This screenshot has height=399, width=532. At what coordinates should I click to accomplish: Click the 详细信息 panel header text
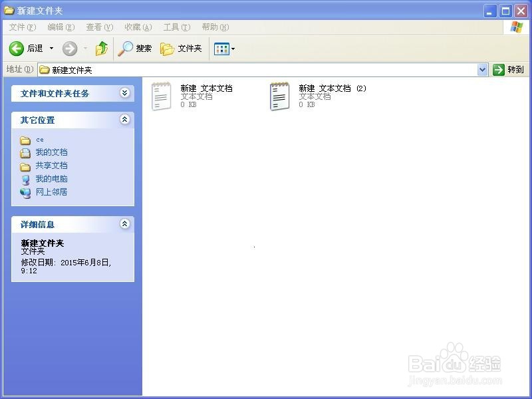37,225
